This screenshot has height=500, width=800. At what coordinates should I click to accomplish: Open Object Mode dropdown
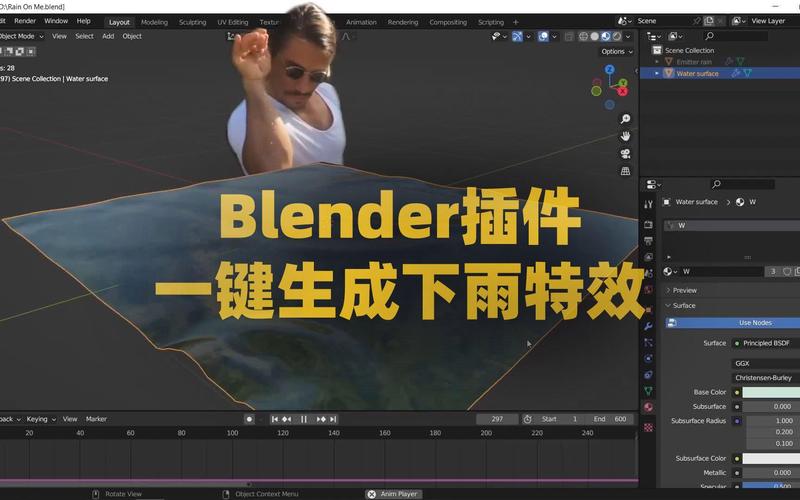pyautogui.click(x=21, y=36)
